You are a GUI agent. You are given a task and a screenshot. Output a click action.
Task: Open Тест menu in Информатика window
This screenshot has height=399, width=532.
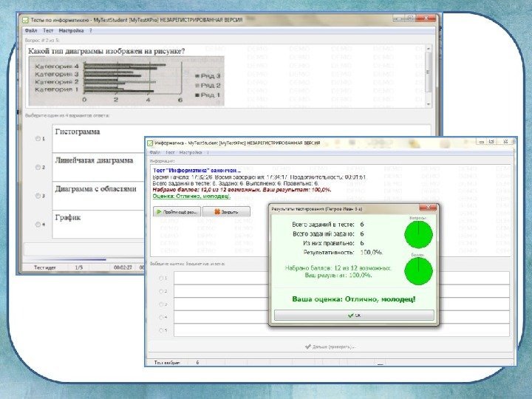click(x=171, y=153)
